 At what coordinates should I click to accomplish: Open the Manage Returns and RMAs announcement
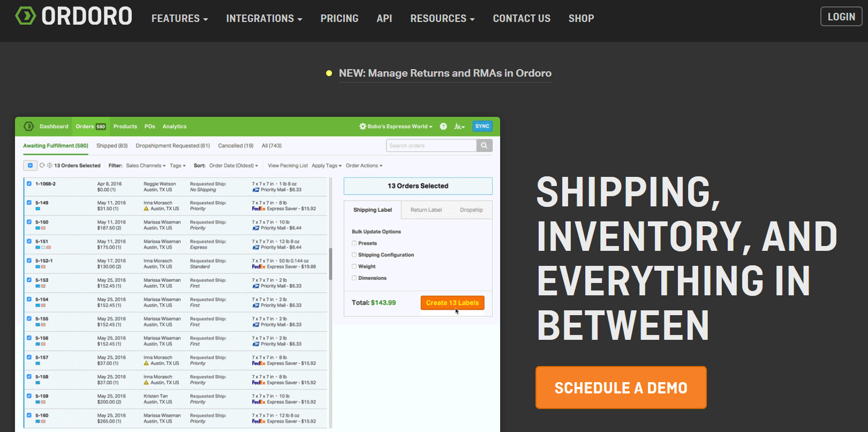(445, 73)
